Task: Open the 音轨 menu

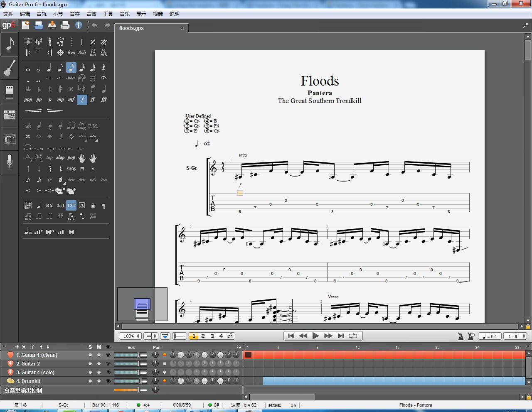Action: [x=42, y=14]
